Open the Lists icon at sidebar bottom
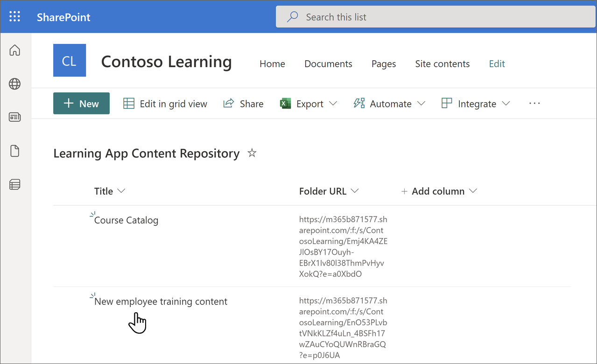 click(x=14, y=184)
